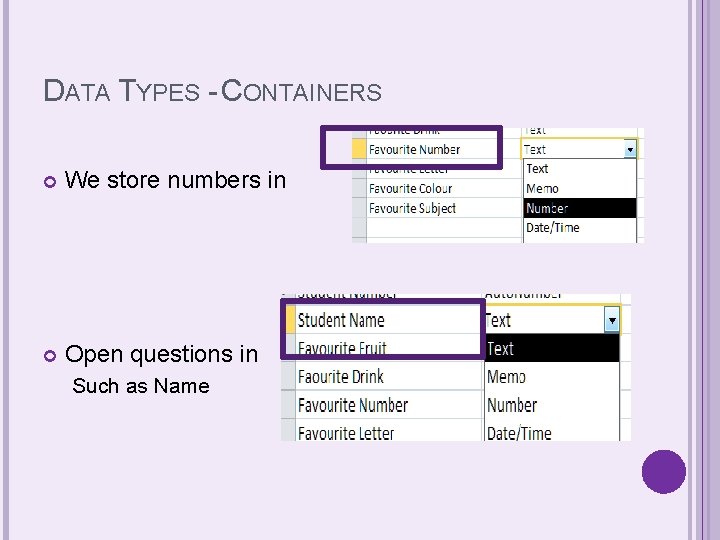The height and width of the screenshot is (540, 720).
Task: Choose Memo in the upper dropdown list
Action: coord(579,188)
